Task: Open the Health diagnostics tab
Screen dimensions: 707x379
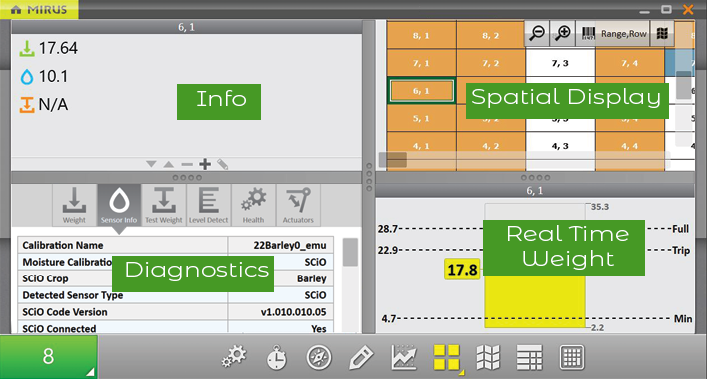Action: 253,205
